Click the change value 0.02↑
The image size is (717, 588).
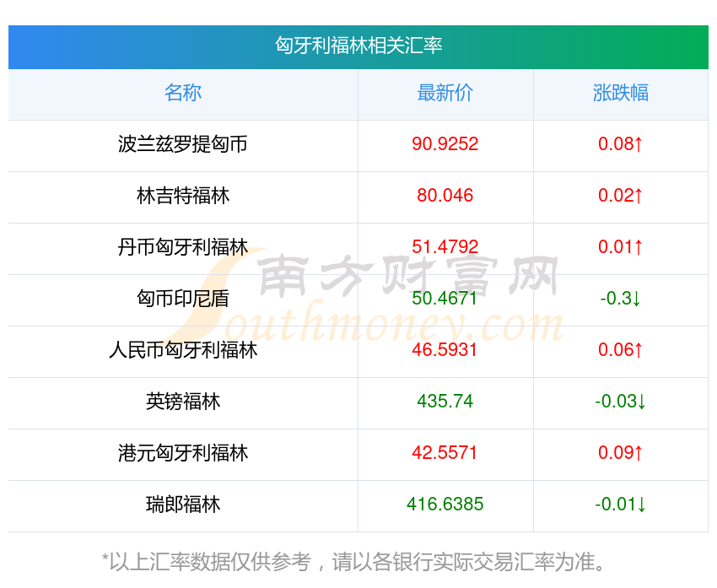(x=621, y=196)
